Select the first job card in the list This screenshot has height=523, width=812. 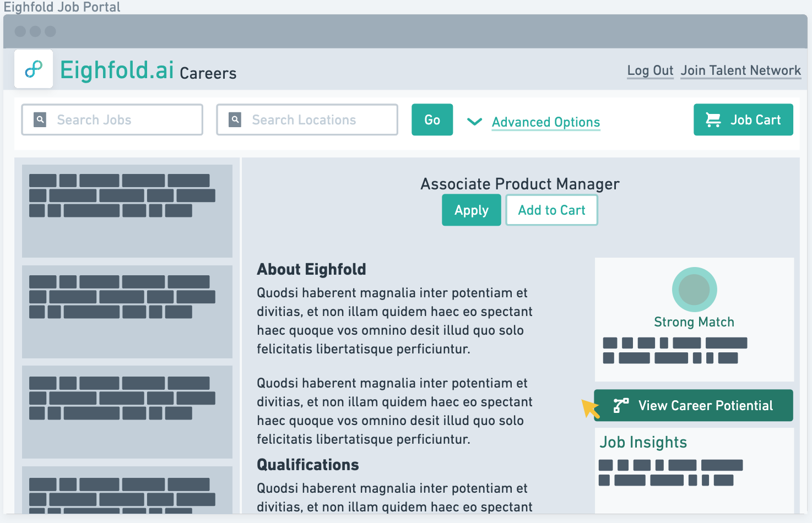[127, 211]
